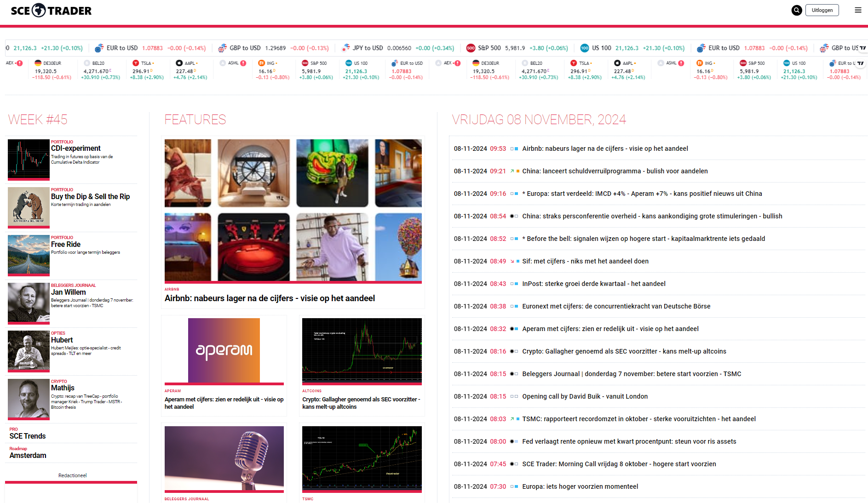
Task: Click the Aperam logo feature image
Action: point(224,350)
